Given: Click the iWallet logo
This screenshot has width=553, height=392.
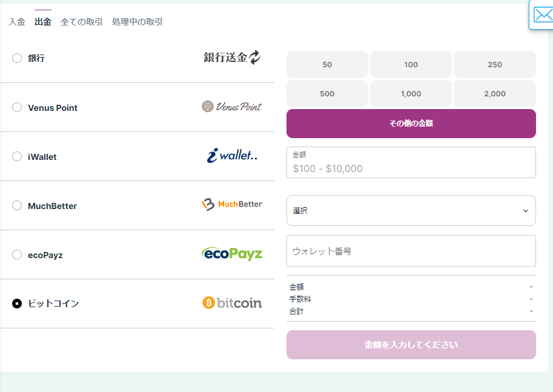Looking at the screenshot, I should [x=232, y=156].
